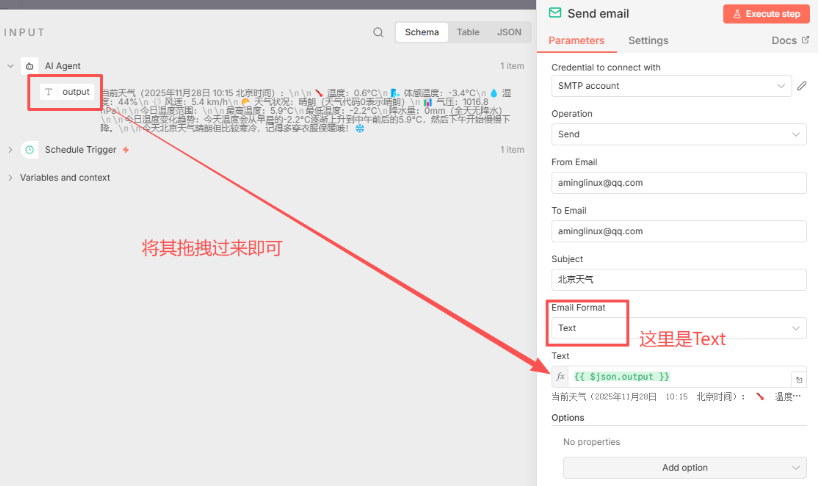Click the Send email envelope icon
The width and height of the screenshot is (820, 486).
pos(555,14)
